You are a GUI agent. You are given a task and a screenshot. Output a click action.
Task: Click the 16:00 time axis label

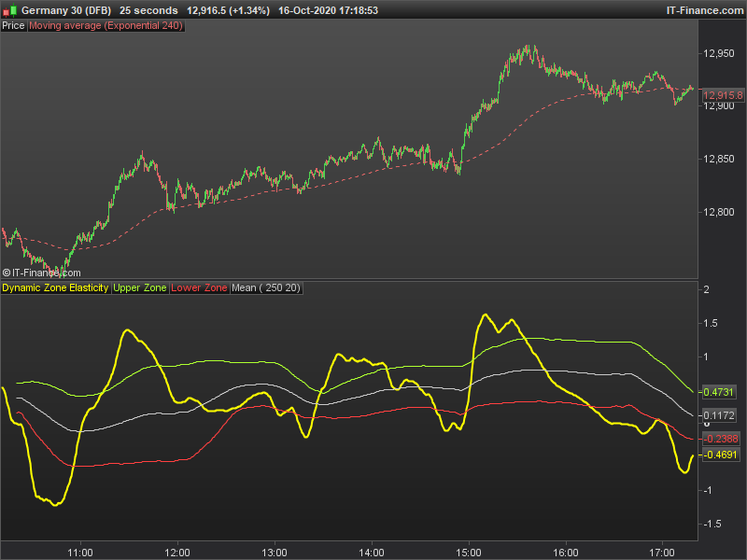click(x=566, y=553)
